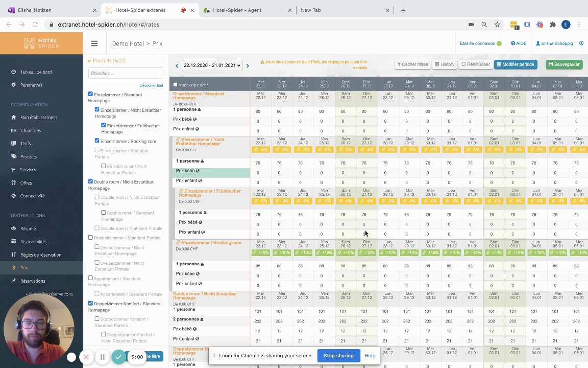Open the Connectivité sidebar item
588x368 pixels.
click(32, 196)
